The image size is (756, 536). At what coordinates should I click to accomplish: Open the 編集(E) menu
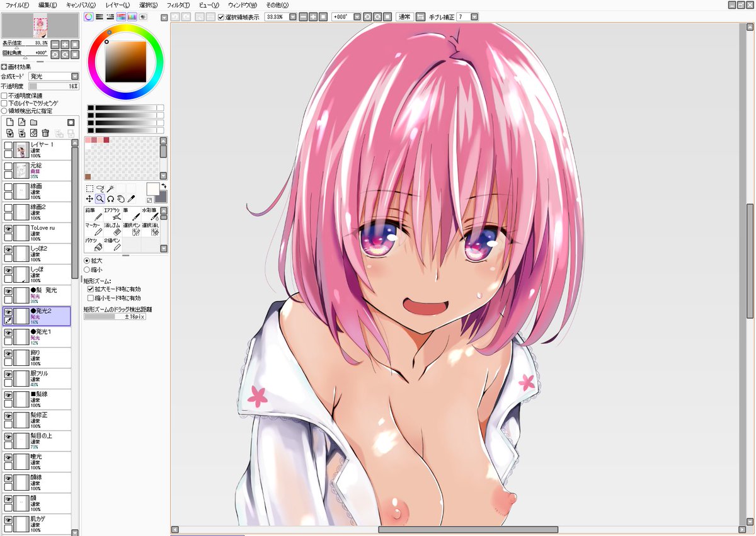click(47, 4)
